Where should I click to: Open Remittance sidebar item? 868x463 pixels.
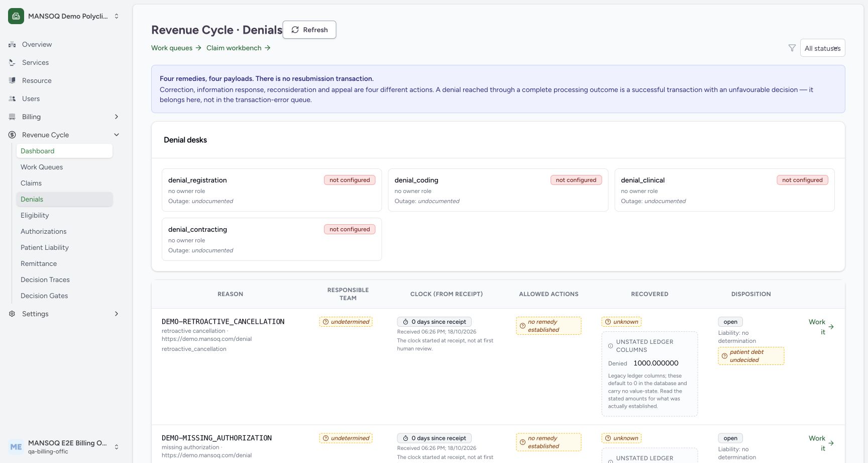click(64, 263)
